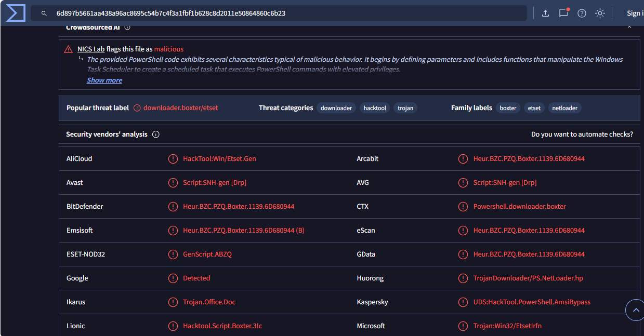Click the NICS Lab link
The width and height of the screenshot is (644, 336).
click(91, 49)
